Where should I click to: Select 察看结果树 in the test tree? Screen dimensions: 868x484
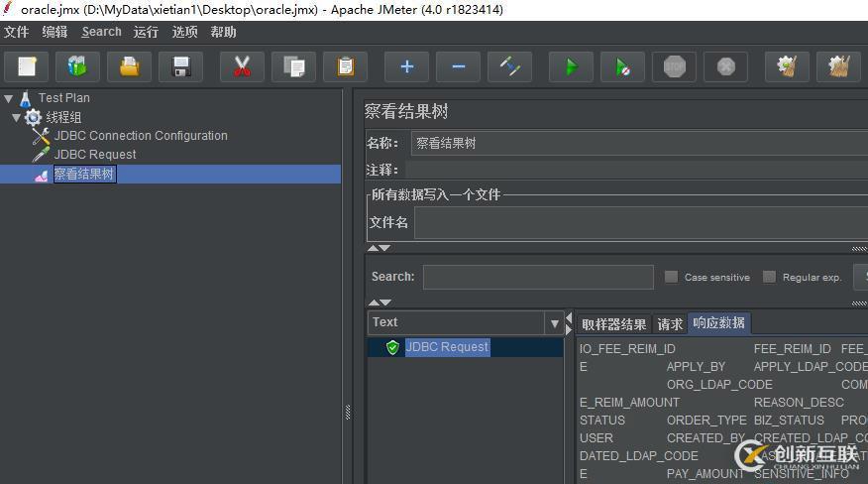point(84,175)
